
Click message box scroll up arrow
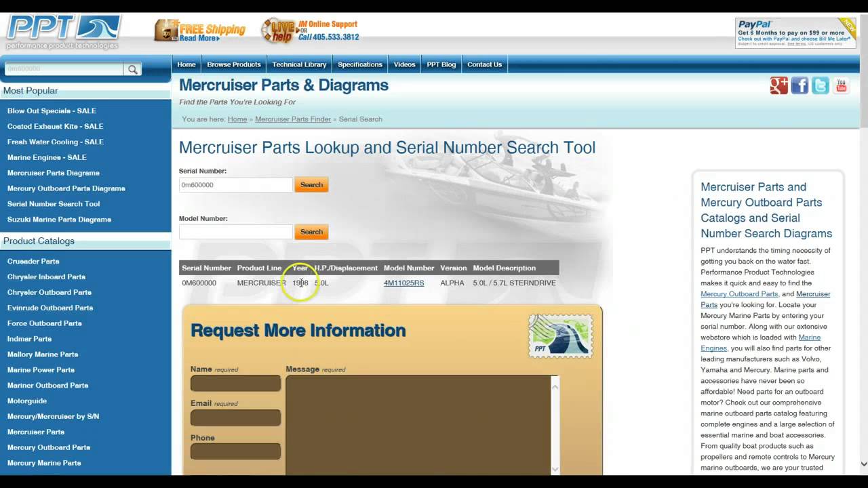click(x=555, y=386)
